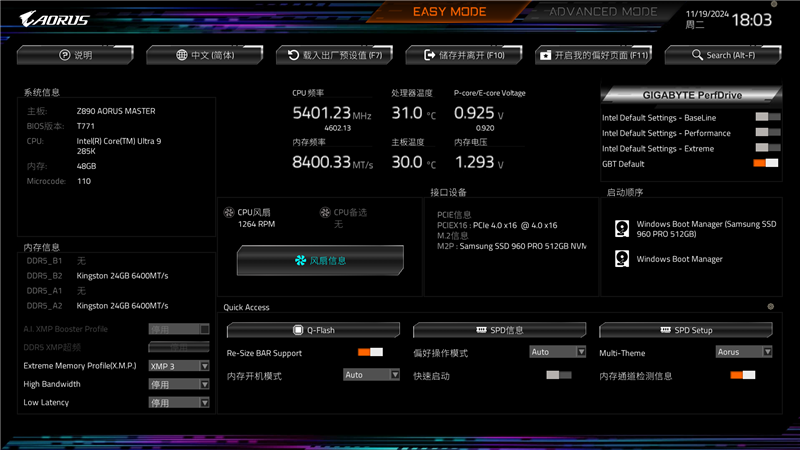800x450 pixels.
Task: Click the DDR5_B2 Kingston 24GB row
Action: pos(97,276)
